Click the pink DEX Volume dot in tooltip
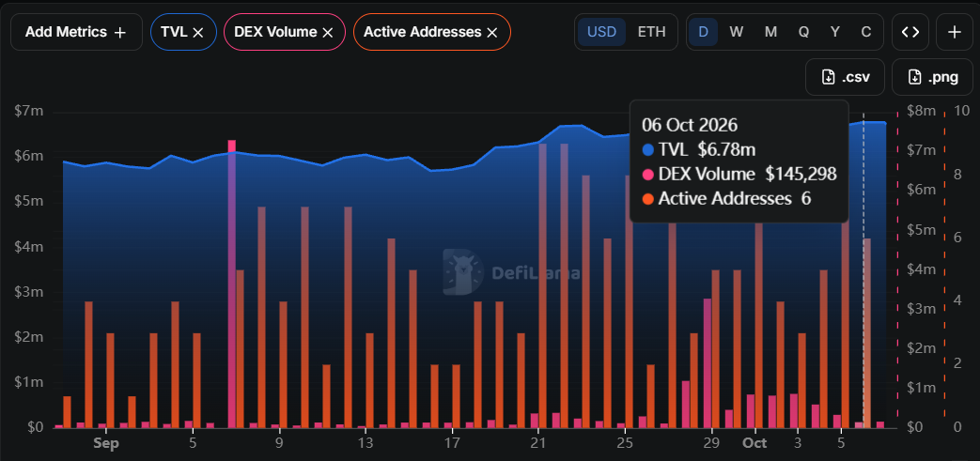This screenshot has width=980, height=461. coord(648,175)
